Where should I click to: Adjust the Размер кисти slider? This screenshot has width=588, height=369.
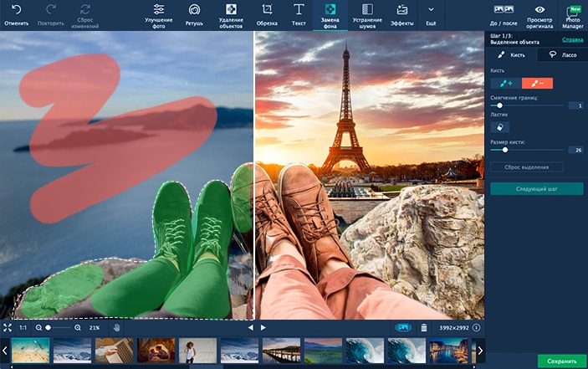(x=504, y=150)
